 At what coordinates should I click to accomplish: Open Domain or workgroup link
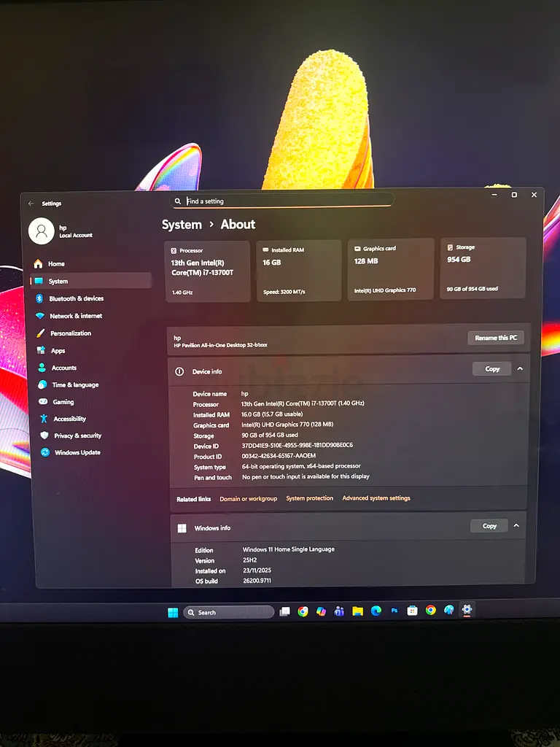coord(248,499)
